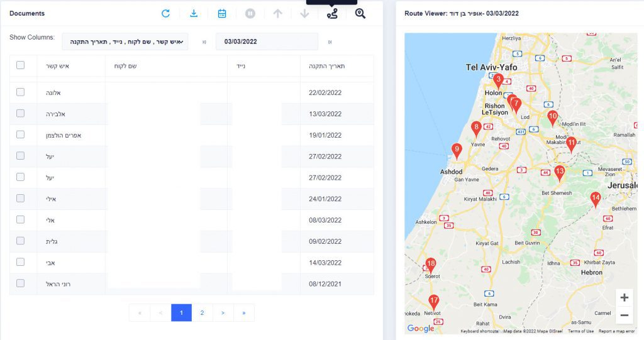The height and width of the screenshot is (340, 644).
Task: Select the checkbox for the רוני הראל row
Action: coord(21,283)
